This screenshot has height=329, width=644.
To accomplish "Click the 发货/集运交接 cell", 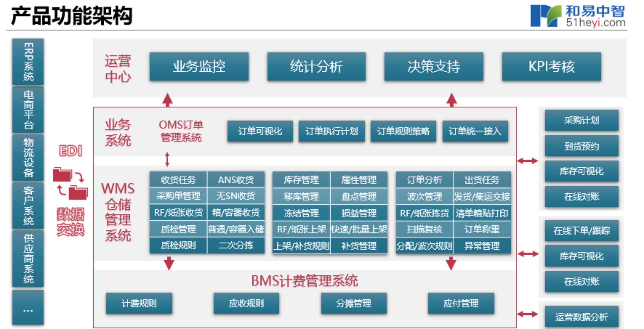I will pyautogui.click(x=482, y=196).
